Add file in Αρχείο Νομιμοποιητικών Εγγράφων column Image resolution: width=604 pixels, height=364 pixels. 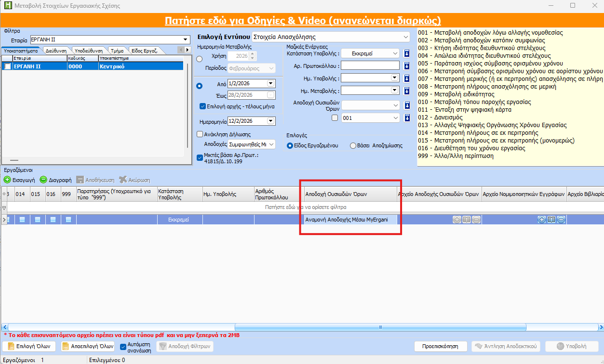click(x=541, y=220)
